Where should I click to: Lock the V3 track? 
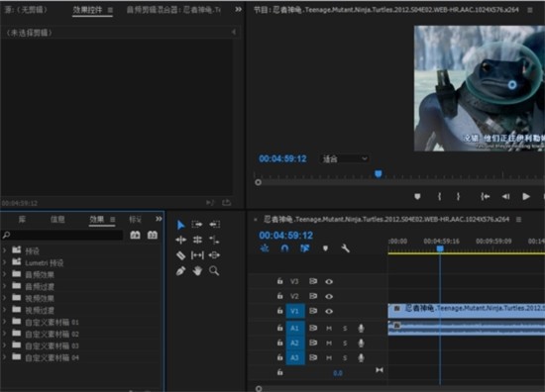point(279,281)
